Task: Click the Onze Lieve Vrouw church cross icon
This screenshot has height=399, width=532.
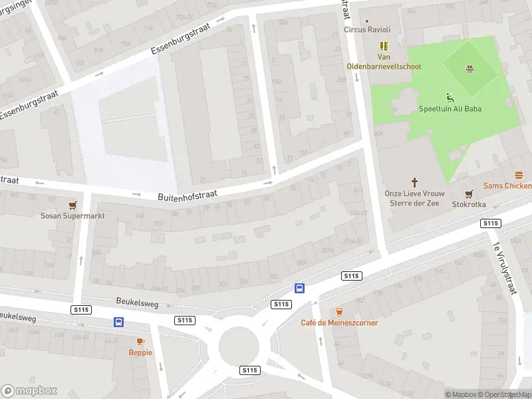Action: (414, 182)
